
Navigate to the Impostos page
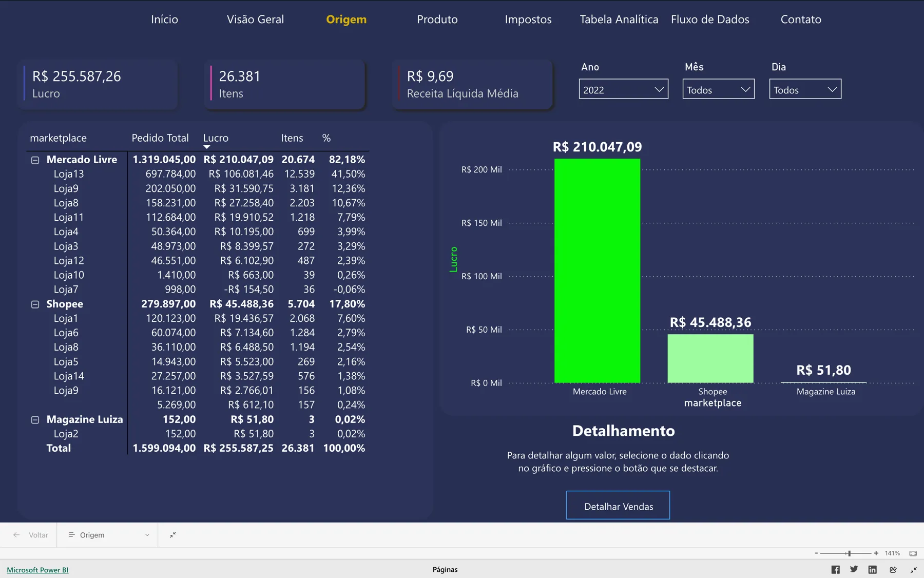point(528,19)
